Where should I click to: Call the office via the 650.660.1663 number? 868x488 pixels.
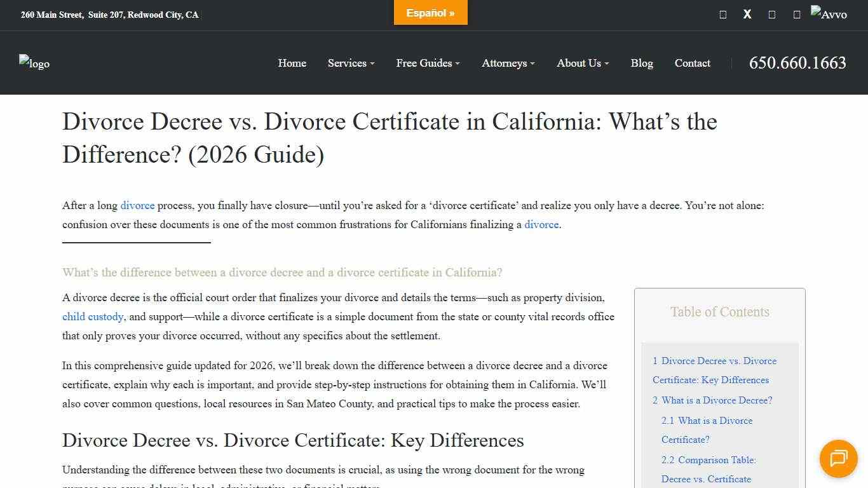coord(797,63)
